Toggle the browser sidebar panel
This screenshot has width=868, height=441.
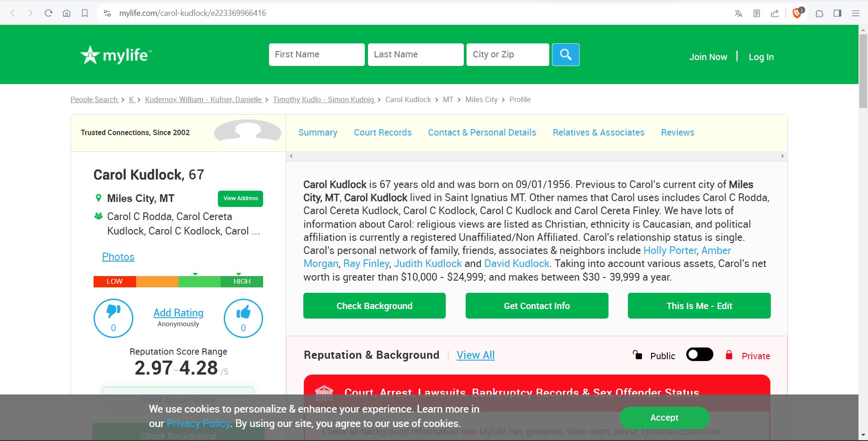837,13
